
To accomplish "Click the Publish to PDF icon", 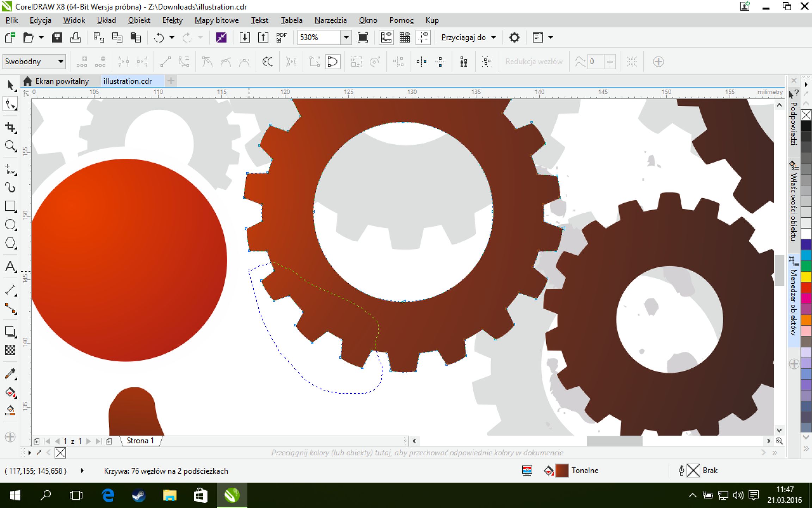I will tap(281, 37).
